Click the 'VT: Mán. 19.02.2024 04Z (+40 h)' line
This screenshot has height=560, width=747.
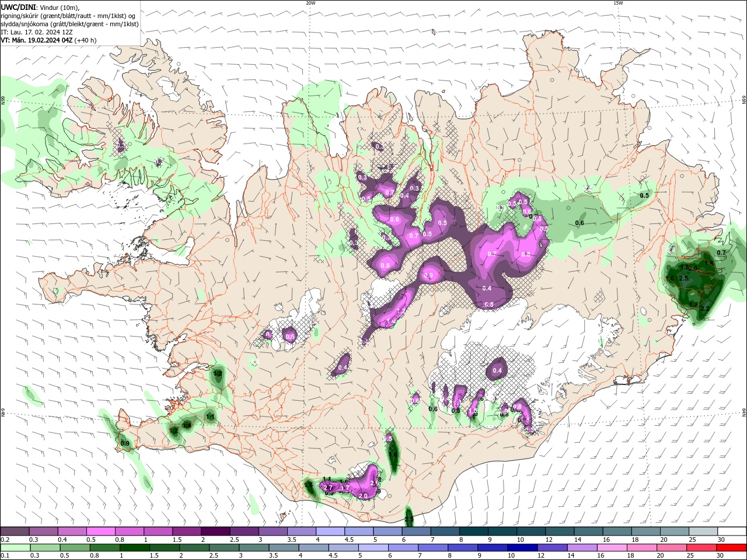click(49, 40)
